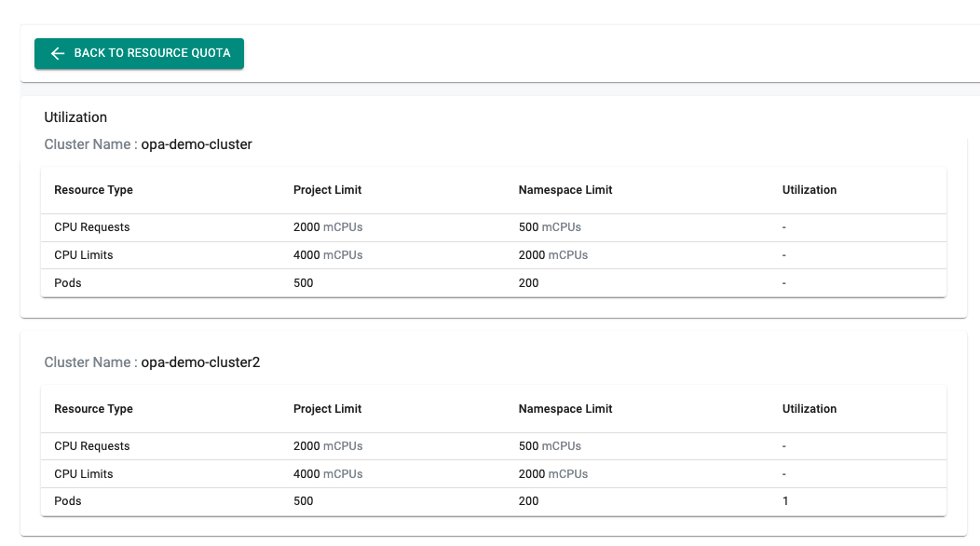
Task: Click Utilization column header in opa-demo-cluster2 table
Action: pos(810,409)
